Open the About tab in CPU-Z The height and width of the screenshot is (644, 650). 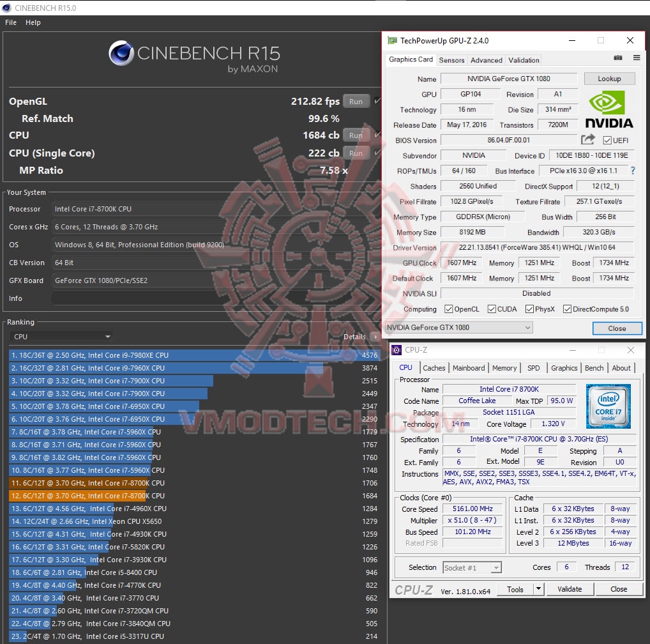pyautogui.click(x=621, y=368)
